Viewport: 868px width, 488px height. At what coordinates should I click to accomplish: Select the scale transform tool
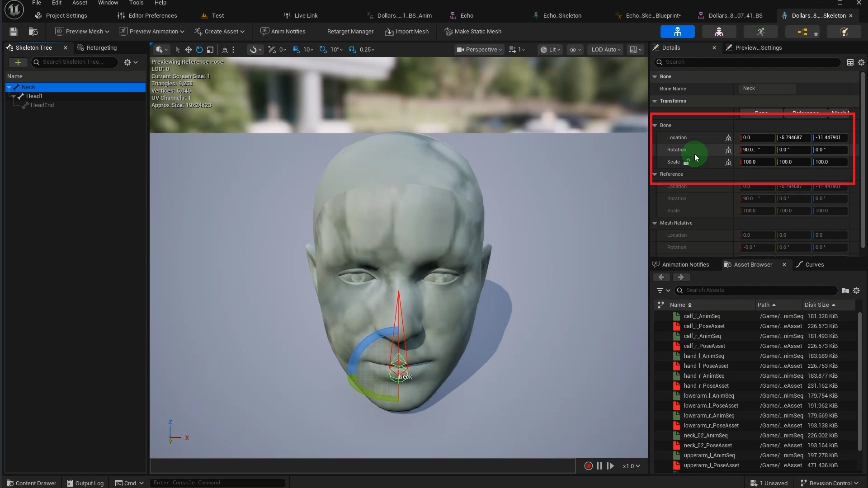(x=210, y=50)
